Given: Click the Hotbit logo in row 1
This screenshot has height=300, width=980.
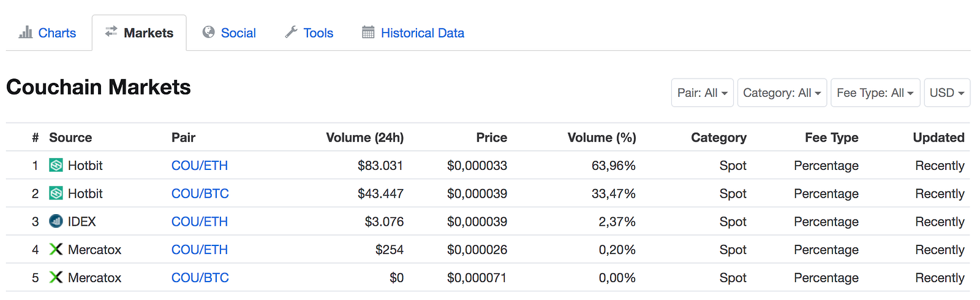Looking at the screenshot, I should tap(56, 166).
